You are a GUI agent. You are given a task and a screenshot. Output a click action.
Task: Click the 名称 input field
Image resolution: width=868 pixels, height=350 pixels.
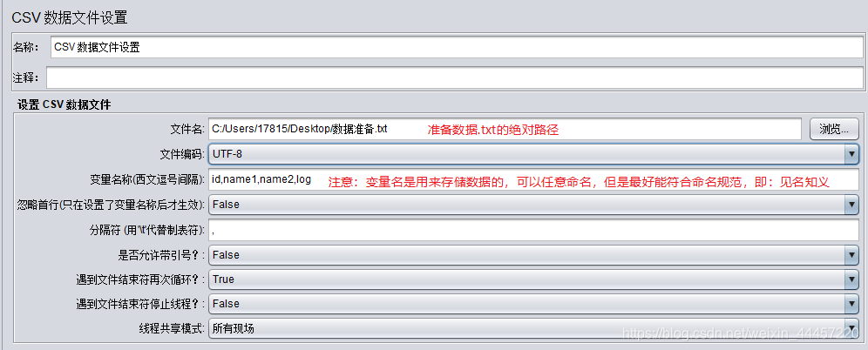click(x=456, y=48)
